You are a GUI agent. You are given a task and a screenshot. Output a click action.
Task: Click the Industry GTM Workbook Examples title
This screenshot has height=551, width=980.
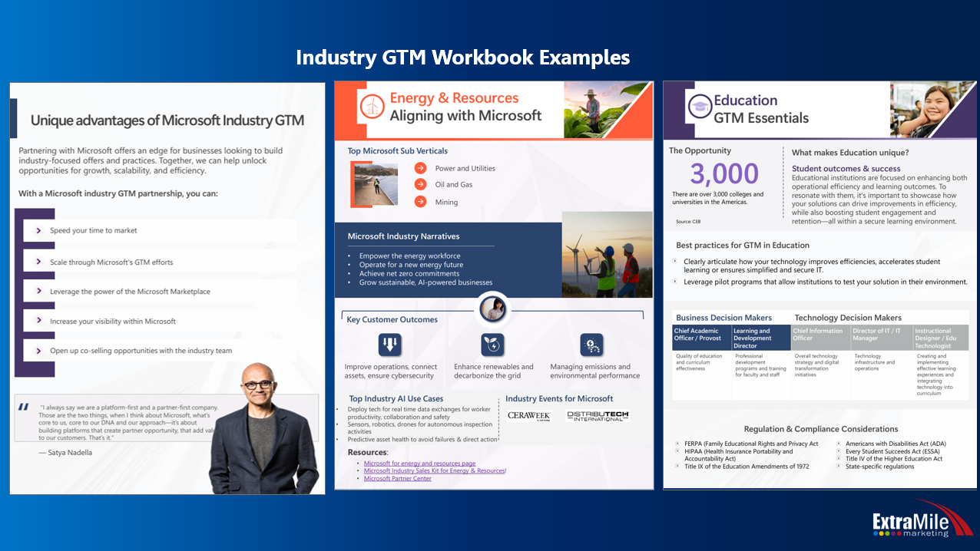[463, 58]
